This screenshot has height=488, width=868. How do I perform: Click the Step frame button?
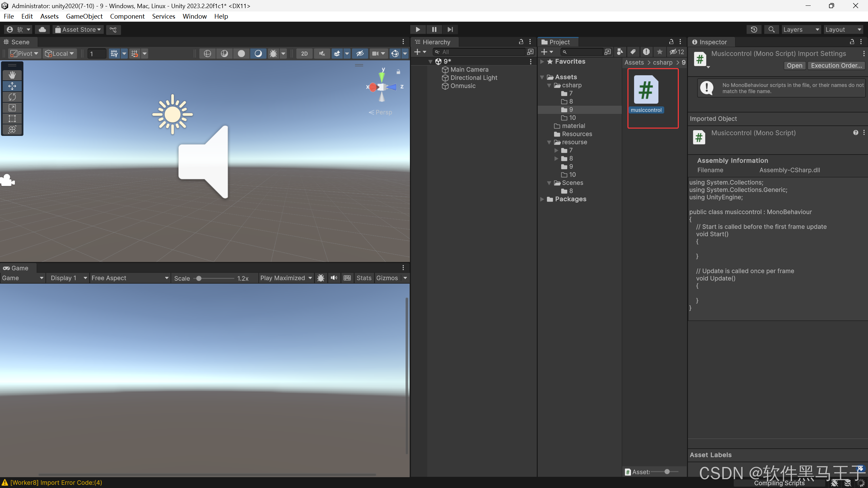tap(450, 29)
